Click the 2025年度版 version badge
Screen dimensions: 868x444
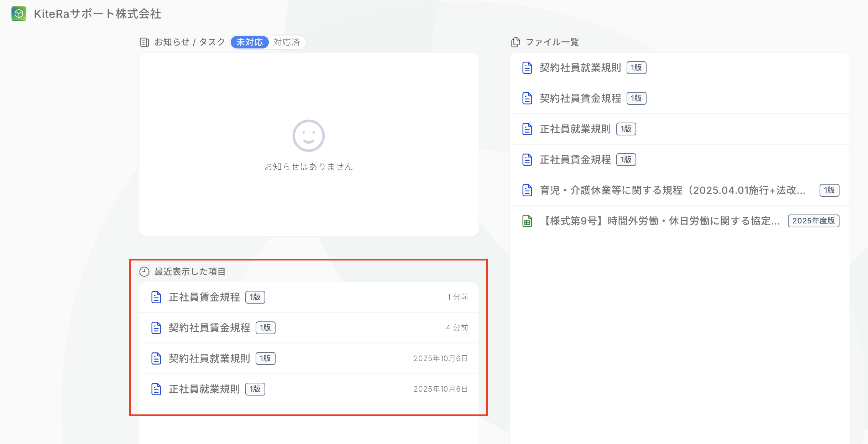pos(813,221)
